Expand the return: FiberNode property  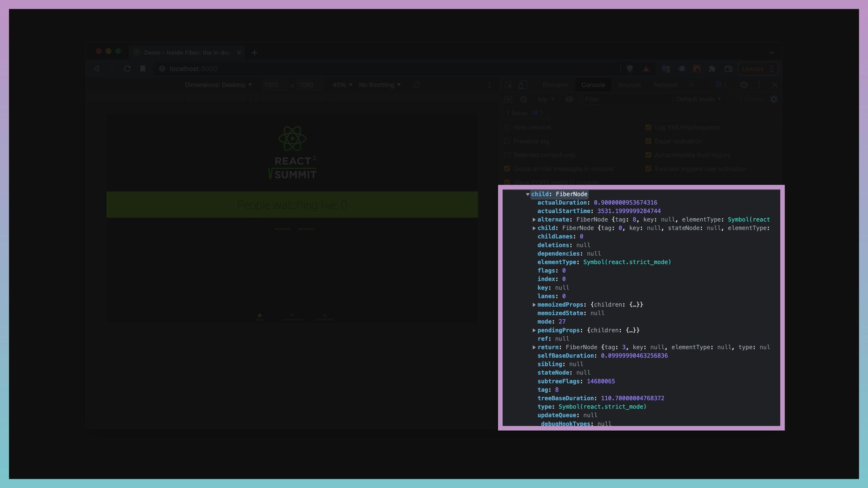click(534, 347)
